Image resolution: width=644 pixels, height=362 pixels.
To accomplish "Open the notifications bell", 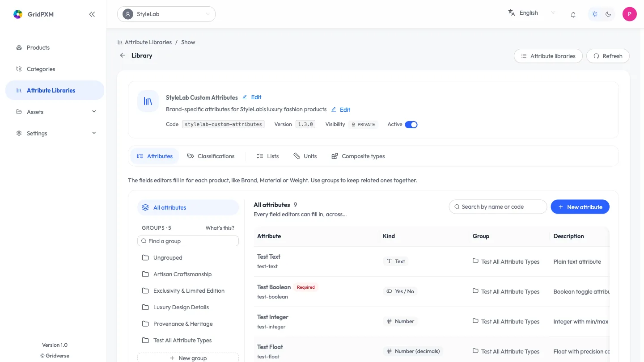I will pyautogui.click(x=573, y=14).
